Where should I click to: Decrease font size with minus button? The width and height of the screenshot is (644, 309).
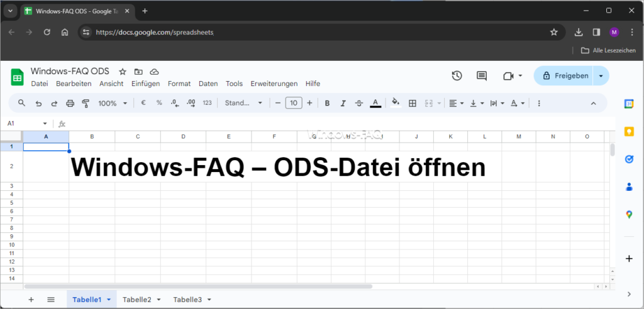277,103
